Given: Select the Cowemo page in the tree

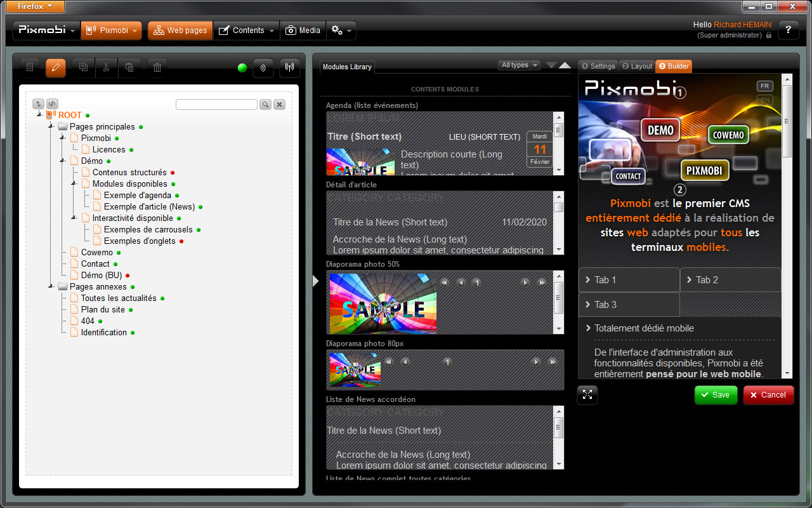Looking at the screenshot, I should (x=96, y=253).
